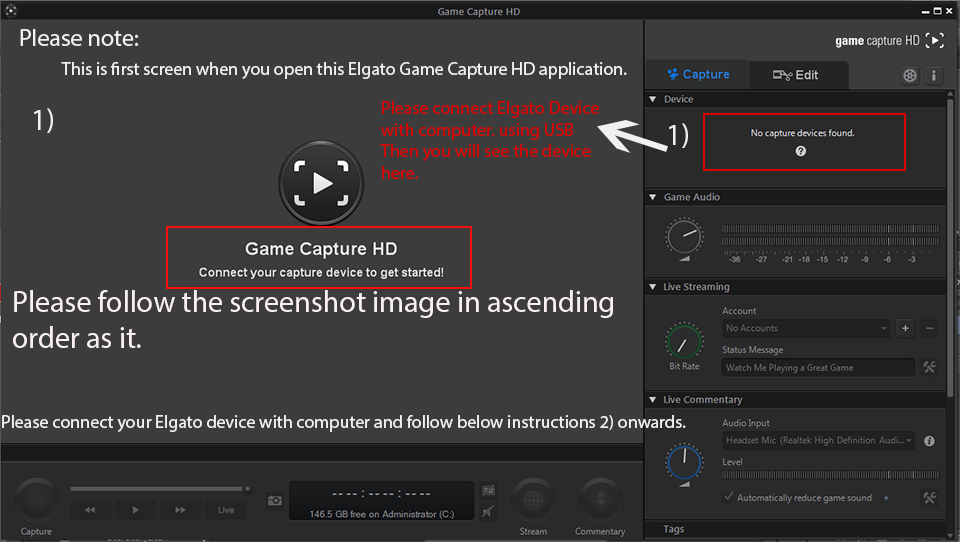The height and width of the screenshot is (542, 960).
Task: Play the recording
Action: pyautogui.click(x=135, y=510)
